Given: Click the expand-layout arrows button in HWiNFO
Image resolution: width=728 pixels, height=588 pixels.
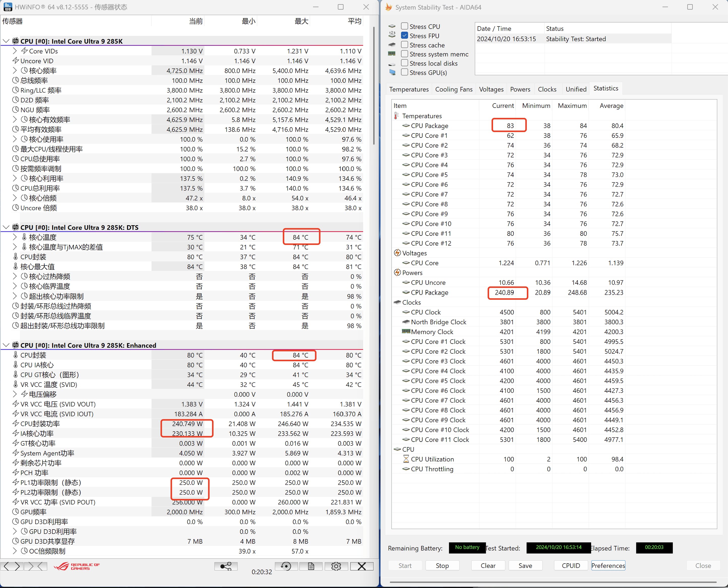Looking at the screenshot, I should coord(12,566).
